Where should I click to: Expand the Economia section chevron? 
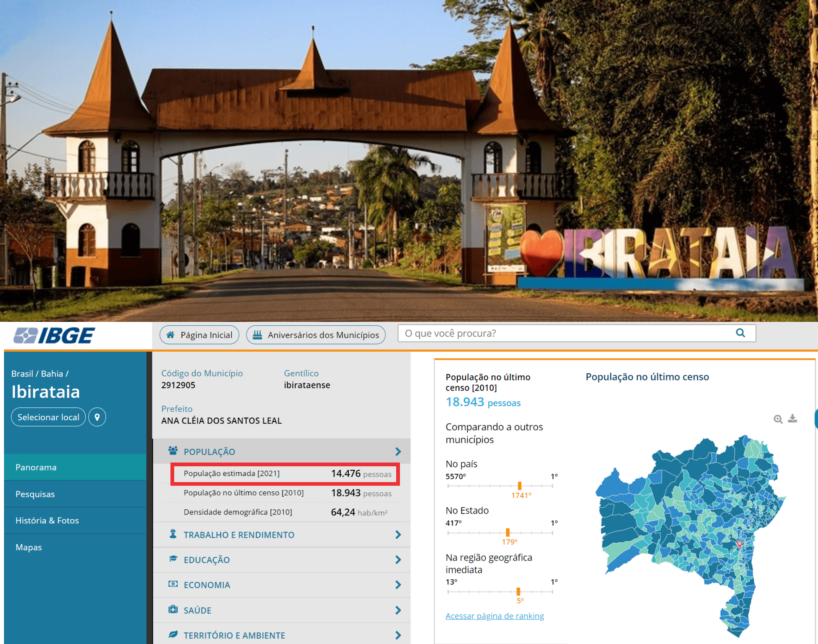point(398,585)
